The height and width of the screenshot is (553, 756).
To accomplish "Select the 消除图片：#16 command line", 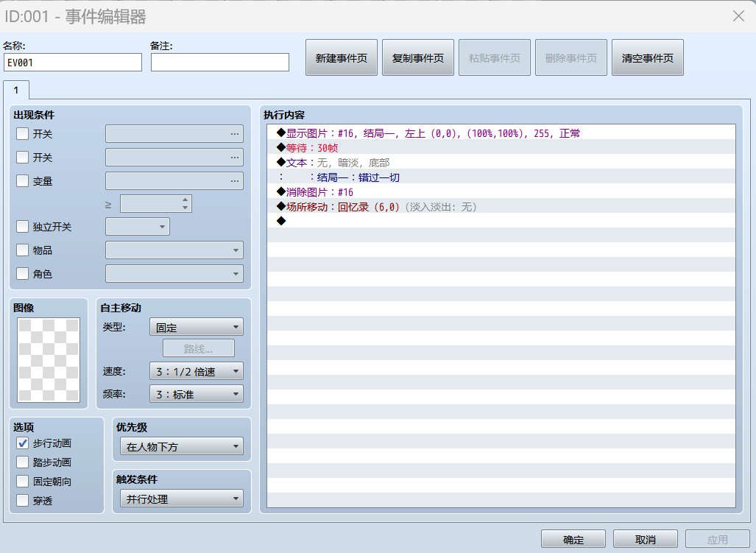I will [501, 192].
